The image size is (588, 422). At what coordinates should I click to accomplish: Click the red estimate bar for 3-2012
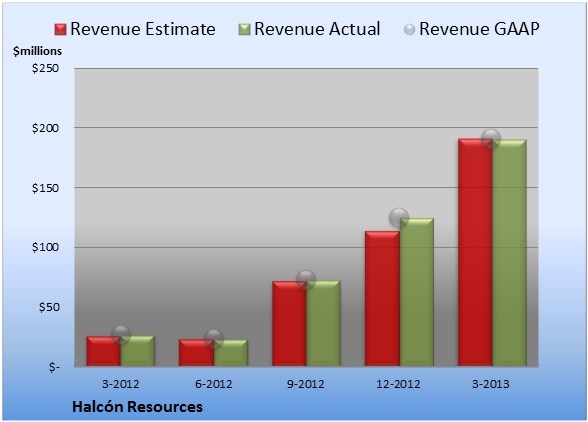[104, 351]
